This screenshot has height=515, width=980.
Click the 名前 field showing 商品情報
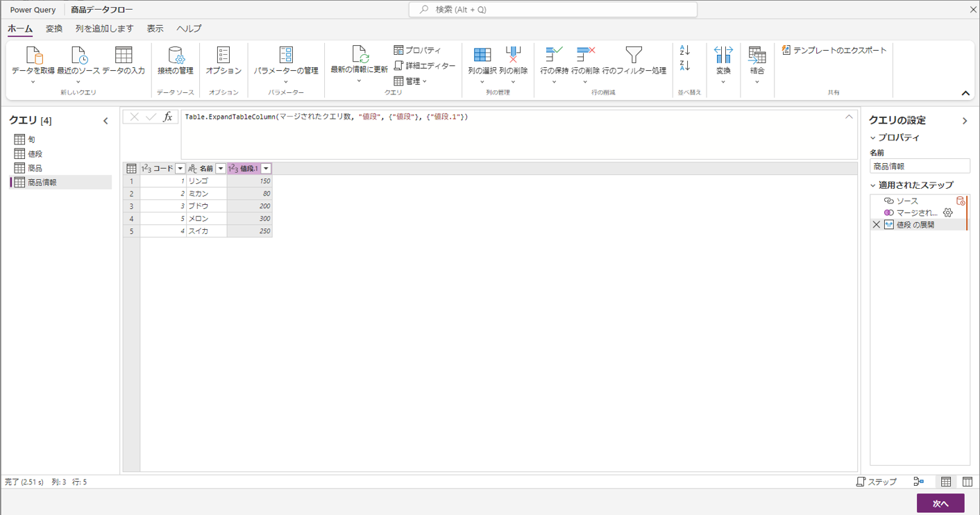point(920,165)
